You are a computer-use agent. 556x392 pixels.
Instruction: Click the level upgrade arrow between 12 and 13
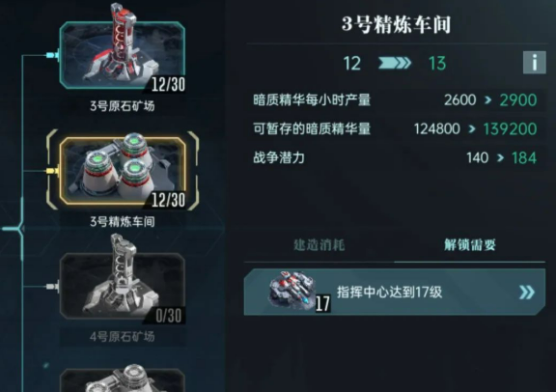click(395, 63)
